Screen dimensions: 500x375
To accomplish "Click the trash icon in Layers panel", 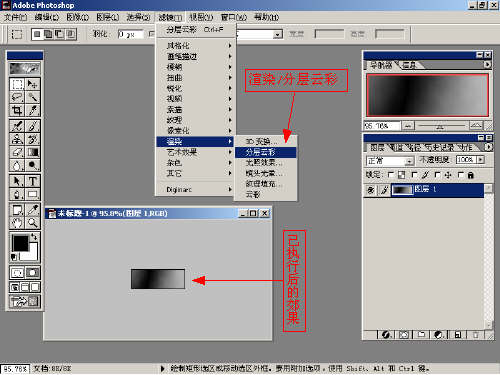I will click(x=476, y=335).
